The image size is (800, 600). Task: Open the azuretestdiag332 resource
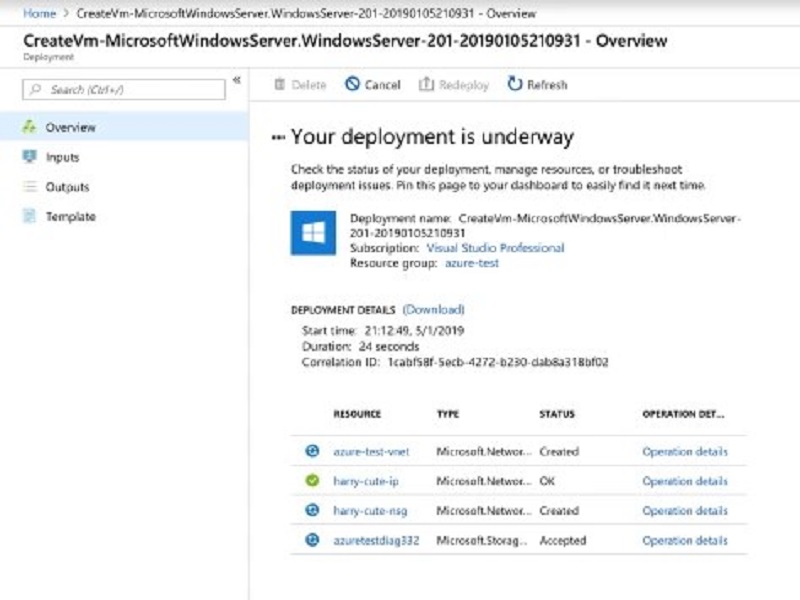point(376,540)
